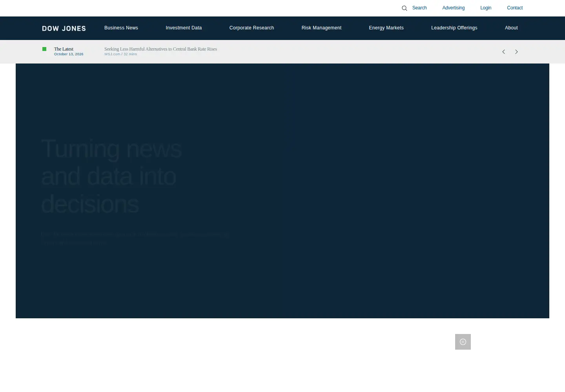565x392 pixels.
Task: Pause the hero video playback
Action: click(463, 342)
